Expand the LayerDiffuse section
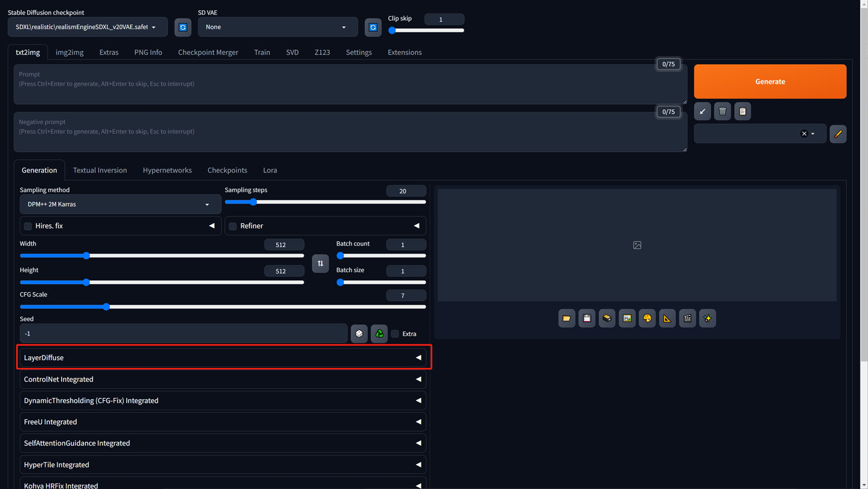 pos(223,358)
